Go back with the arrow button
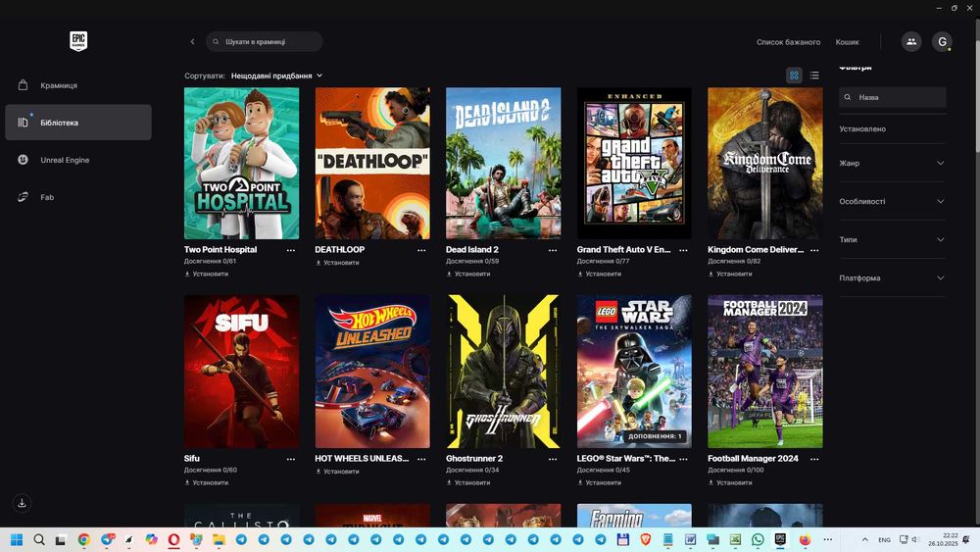The width and height of the screenshot is (980, 552). (x=192, y=42)
